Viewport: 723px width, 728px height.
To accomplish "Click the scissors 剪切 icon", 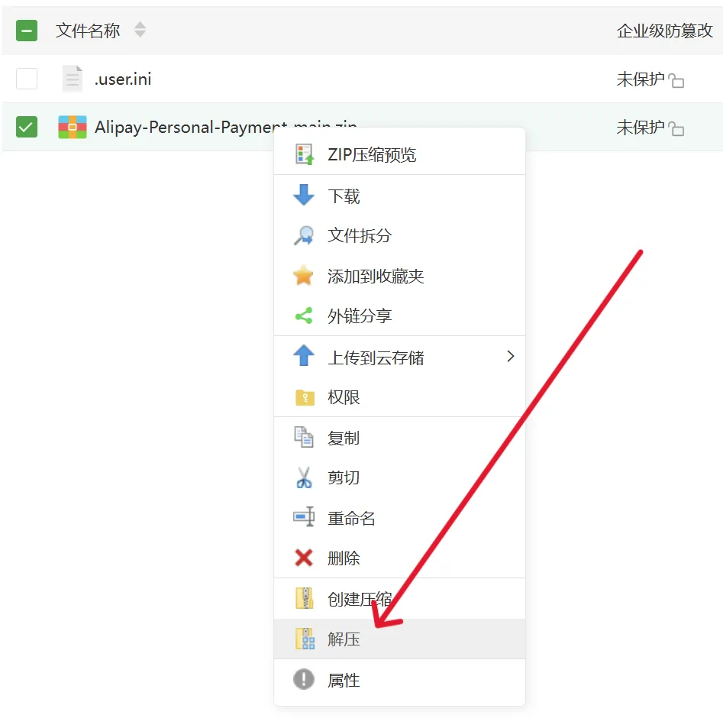I will click(304, 478).
